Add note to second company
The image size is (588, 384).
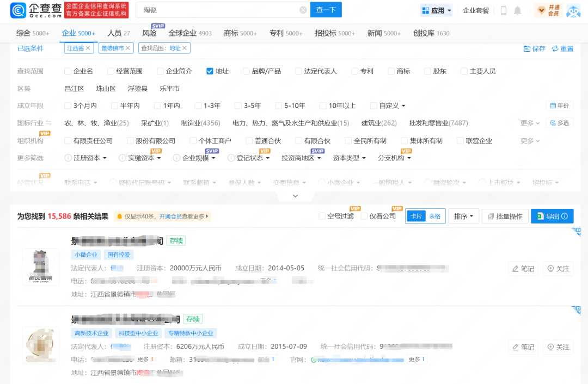tap(523, 347)
